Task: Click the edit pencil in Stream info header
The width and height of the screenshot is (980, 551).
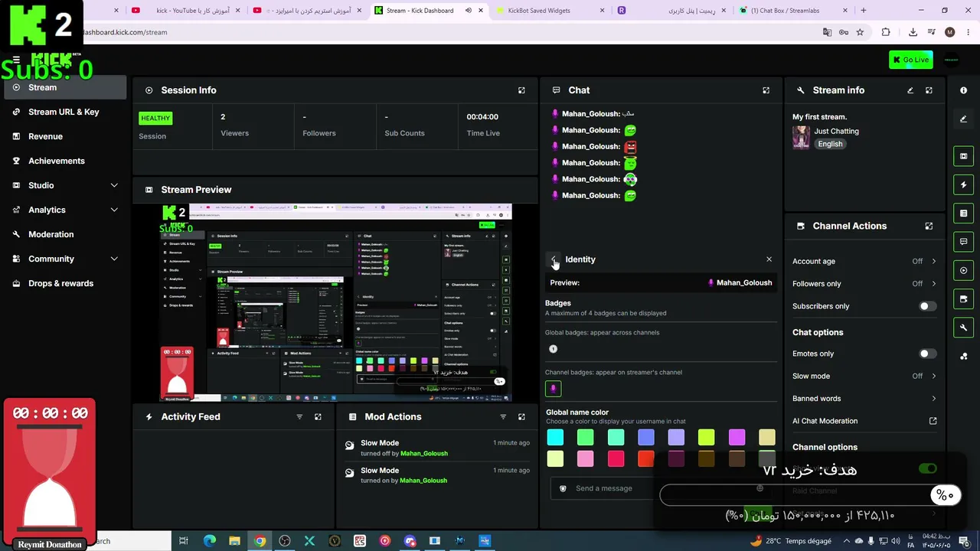Action: tap(910, 90)
